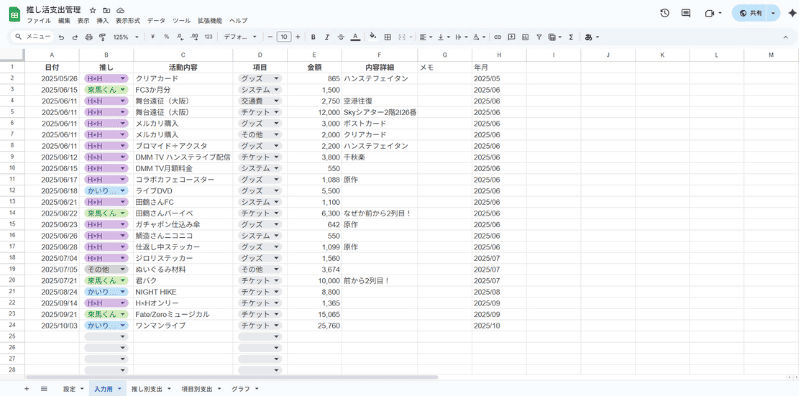Open text wrapping dropdown
The height and width of the screenshot is (396, 799).
tap(461, 37)
